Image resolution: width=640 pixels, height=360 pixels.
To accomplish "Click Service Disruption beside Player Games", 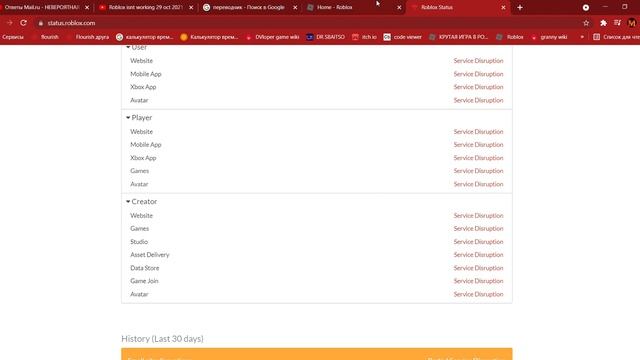I will point(478,171).
